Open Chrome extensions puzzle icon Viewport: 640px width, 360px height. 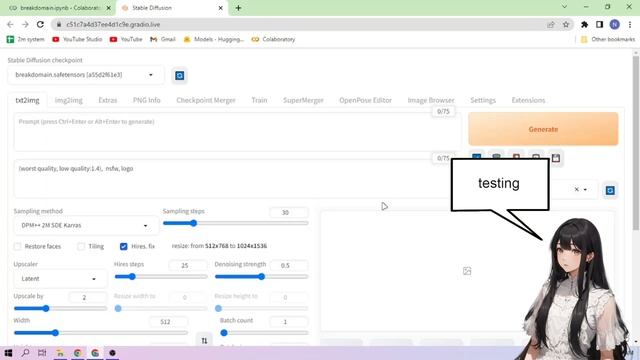(584, 24)
